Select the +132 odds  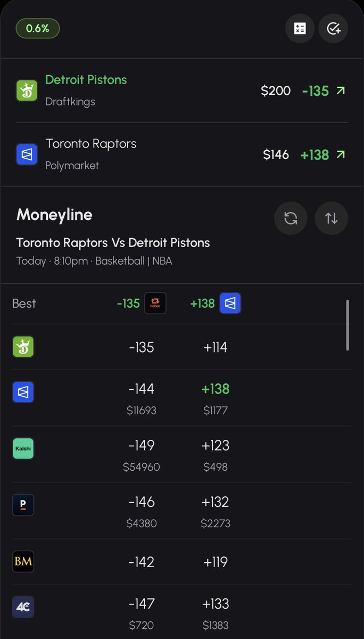216,502
